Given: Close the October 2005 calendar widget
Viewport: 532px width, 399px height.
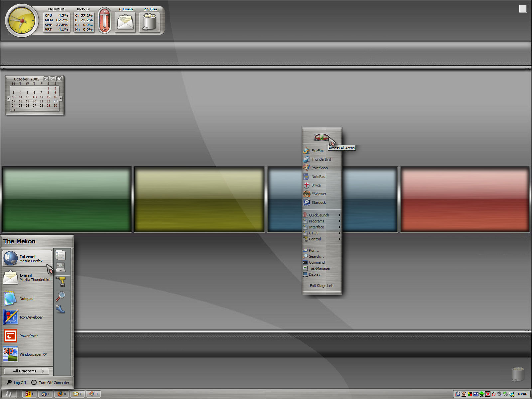Looking at the screenshot, I should [x=59, y=79].
